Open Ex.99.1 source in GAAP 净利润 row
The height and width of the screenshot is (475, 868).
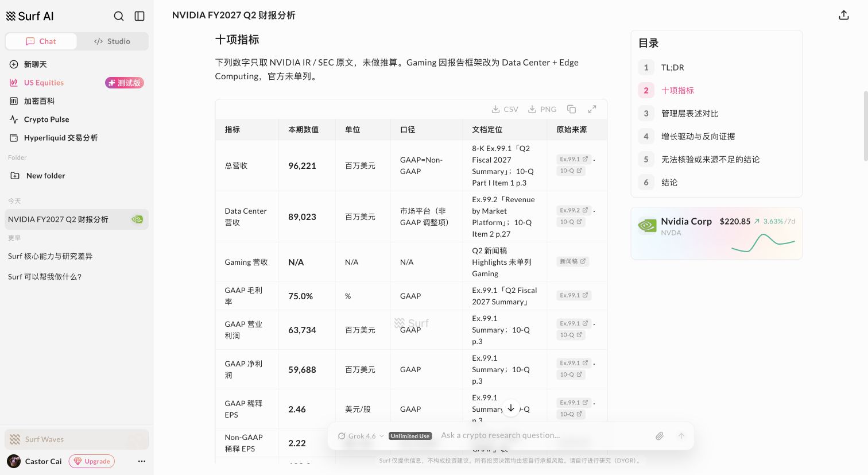click(x=573, y=363)
